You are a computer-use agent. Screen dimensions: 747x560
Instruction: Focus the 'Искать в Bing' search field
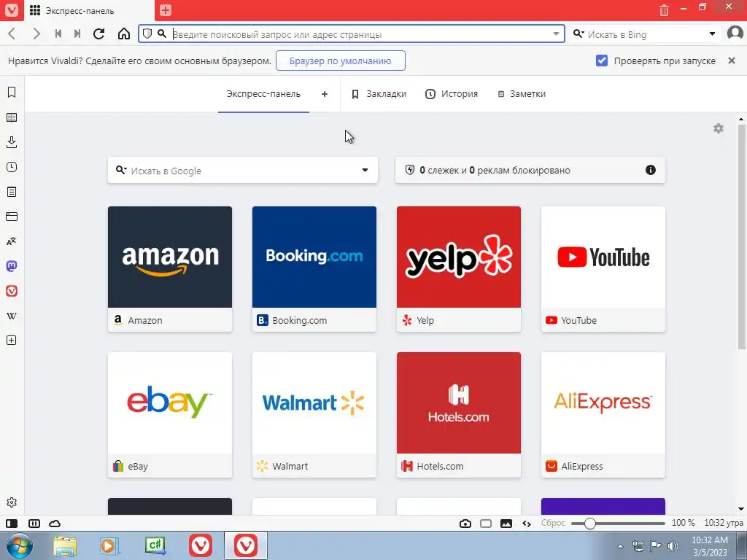646,34
